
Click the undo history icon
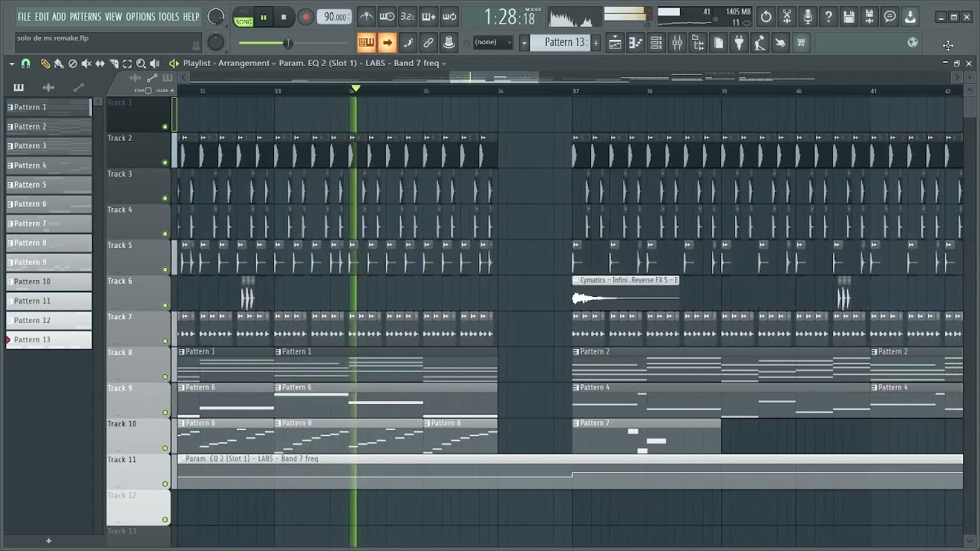click(766, 17)
